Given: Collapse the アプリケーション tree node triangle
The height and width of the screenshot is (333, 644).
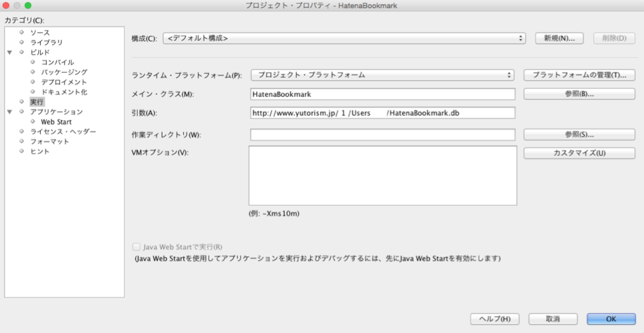Looking at the screenshot, I should (9, 112).
